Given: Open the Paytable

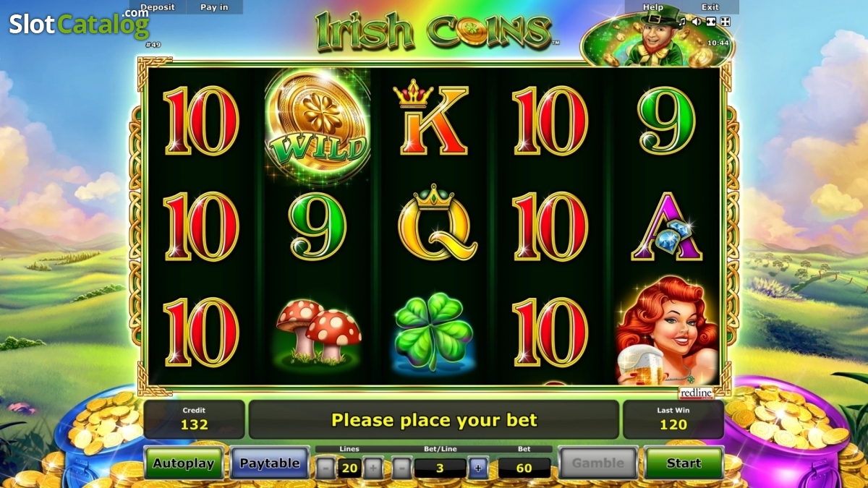Looking at the screenshot, I should click(x=270, y=463).
